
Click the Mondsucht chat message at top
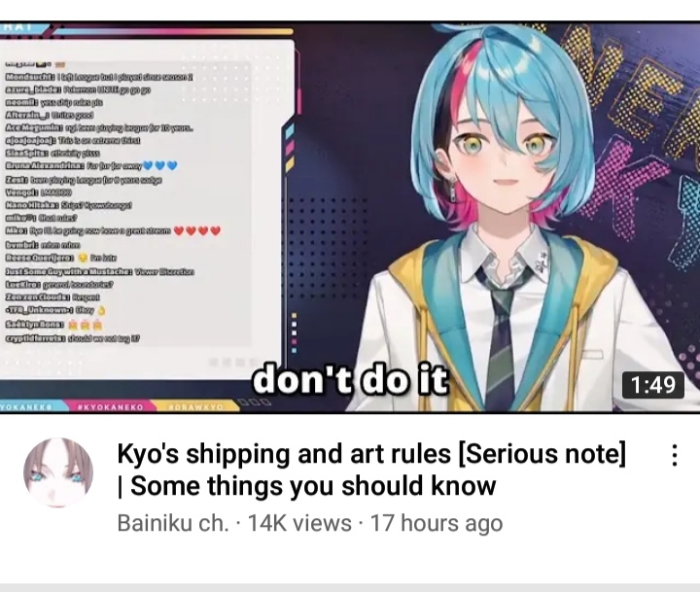point(98,77)
